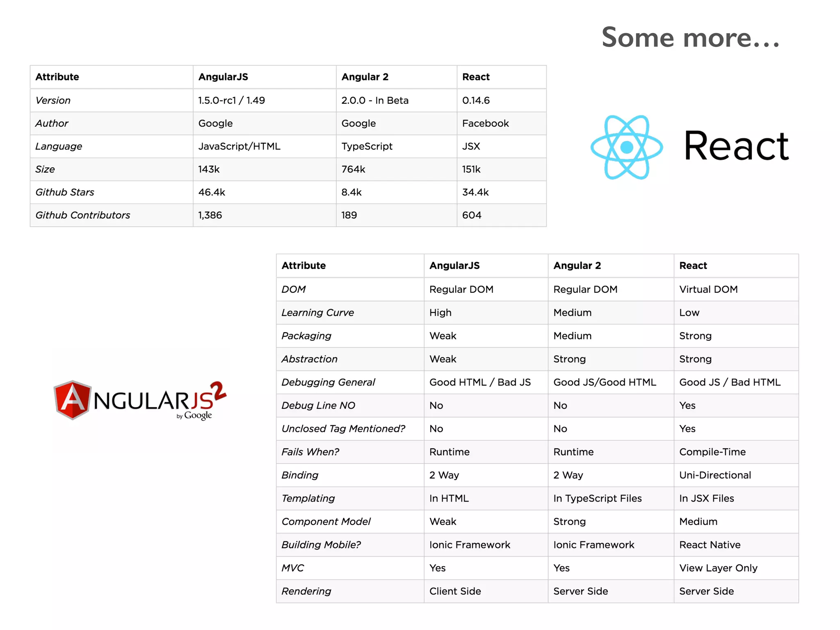Viewport: 840px width, 630px height.
Task: Select the 'Learning Curve' attribute label
Action: (x=317, y=313)
